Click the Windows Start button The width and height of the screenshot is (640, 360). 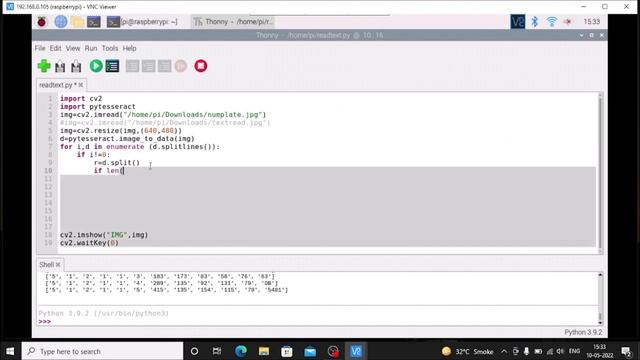[10, 351]
